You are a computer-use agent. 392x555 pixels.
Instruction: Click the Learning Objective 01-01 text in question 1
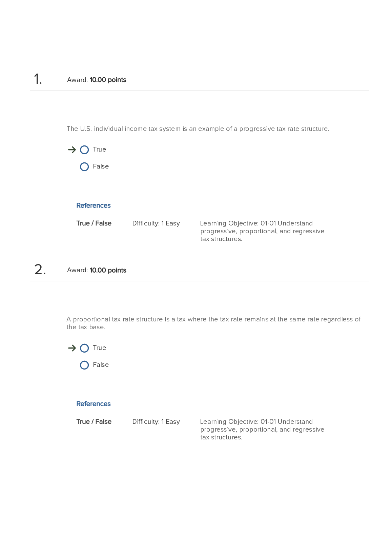point(262,231)
